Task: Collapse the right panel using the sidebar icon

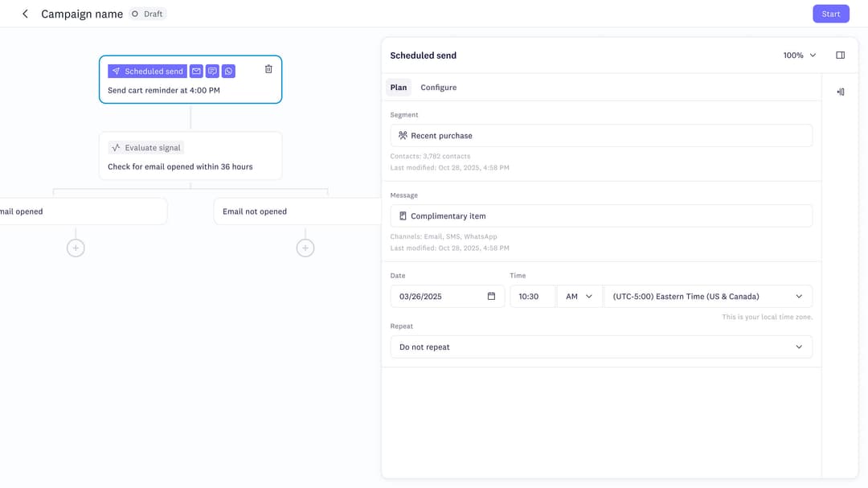Action: click(840, 92)
